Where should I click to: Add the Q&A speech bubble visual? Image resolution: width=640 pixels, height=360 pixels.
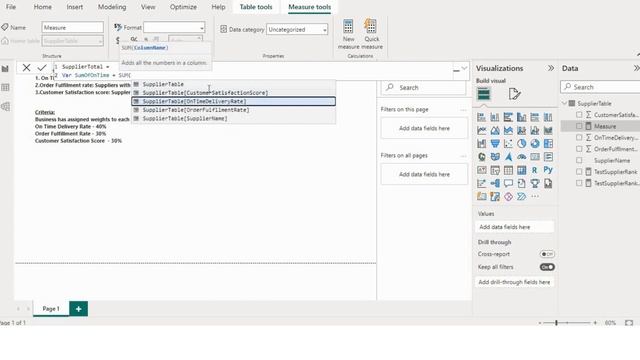point(508,184)
